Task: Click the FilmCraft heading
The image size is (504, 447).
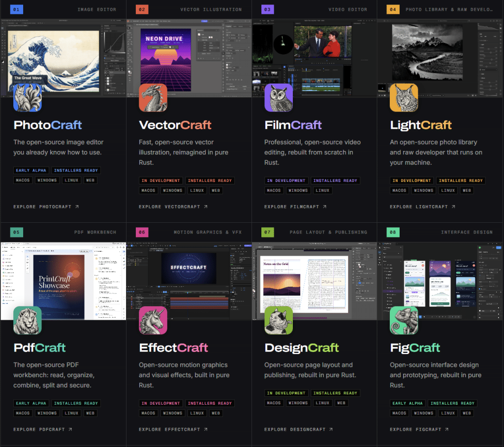Action: pyautogui.click(x=293, y=125)
